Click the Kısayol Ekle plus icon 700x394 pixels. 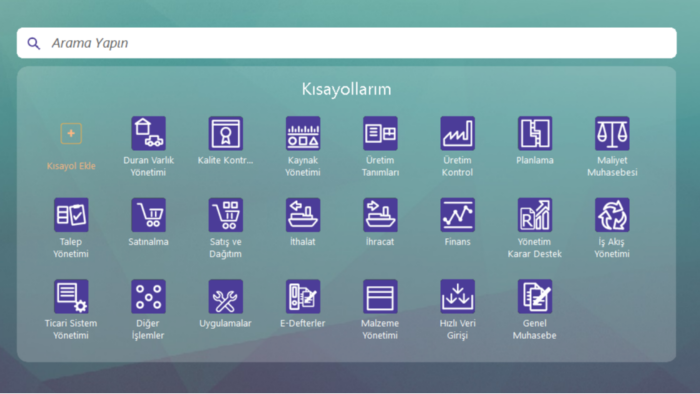click(x=71, y=133)
